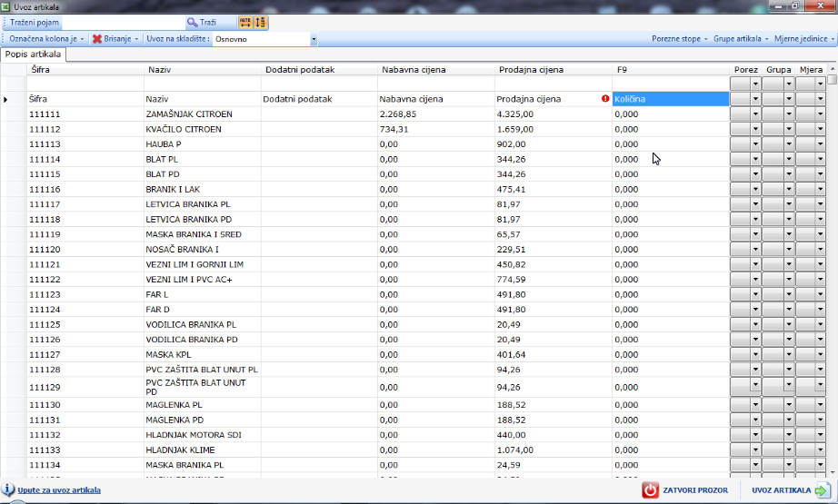Open Porez dropdown in ZAMAŠNJAK CITROEN row
838x504 pixels.
click(x=755, y=114)
